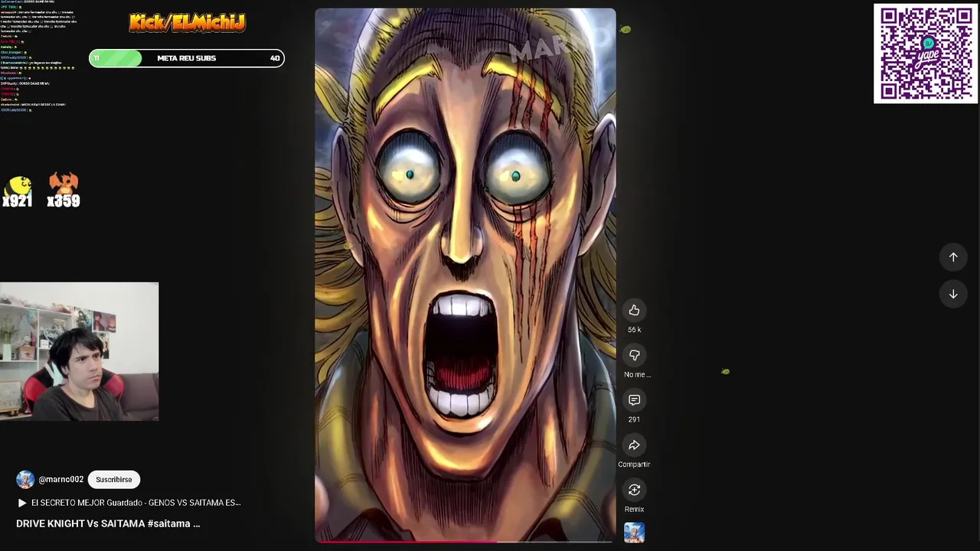Open the Remix icon
This screenshot has height=551, width=980.
(x=634, y=490)
